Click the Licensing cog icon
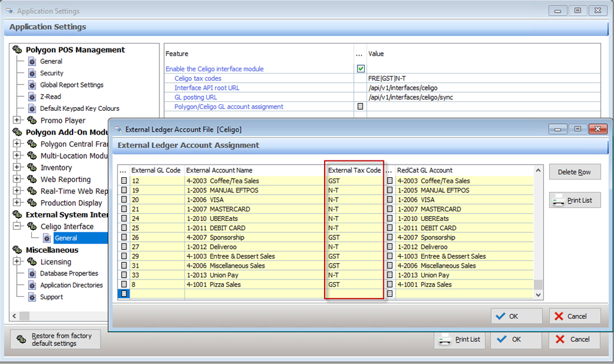Image resolution: width=614 pixels, height=364 pixels. coord(32,262)
